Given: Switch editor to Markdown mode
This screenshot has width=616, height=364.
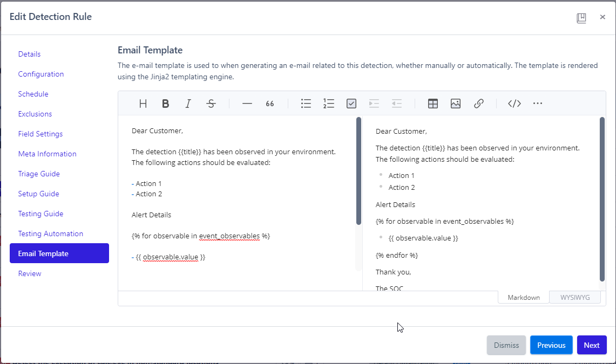Looking at the screenshot, I should (x=523, y=297).
